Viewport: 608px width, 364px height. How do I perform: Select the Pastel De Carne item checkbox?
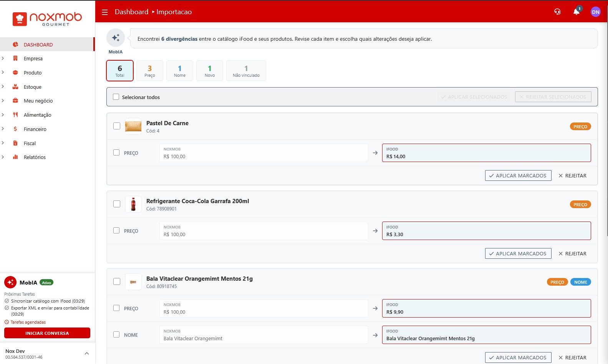tap(117, 126)
